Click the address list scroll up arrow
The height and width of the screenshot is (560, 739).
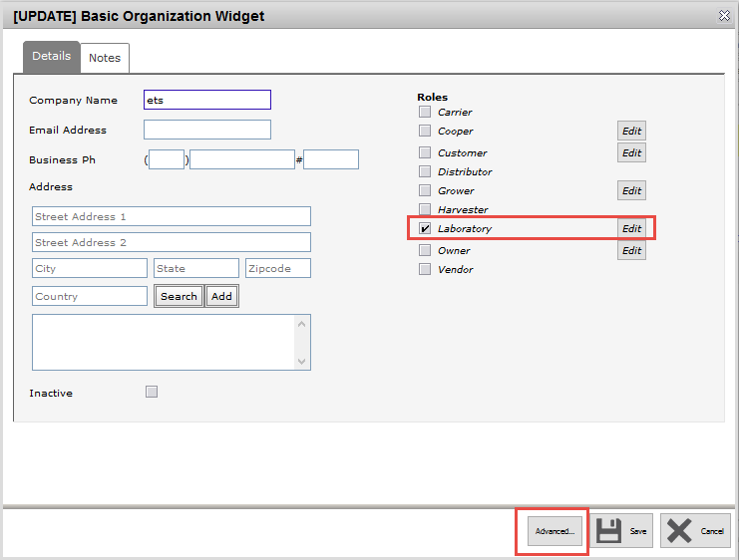[301, 324]
